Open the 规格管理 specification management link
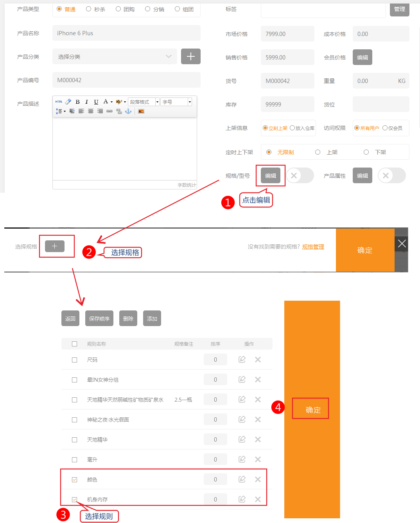 [313, 246]
